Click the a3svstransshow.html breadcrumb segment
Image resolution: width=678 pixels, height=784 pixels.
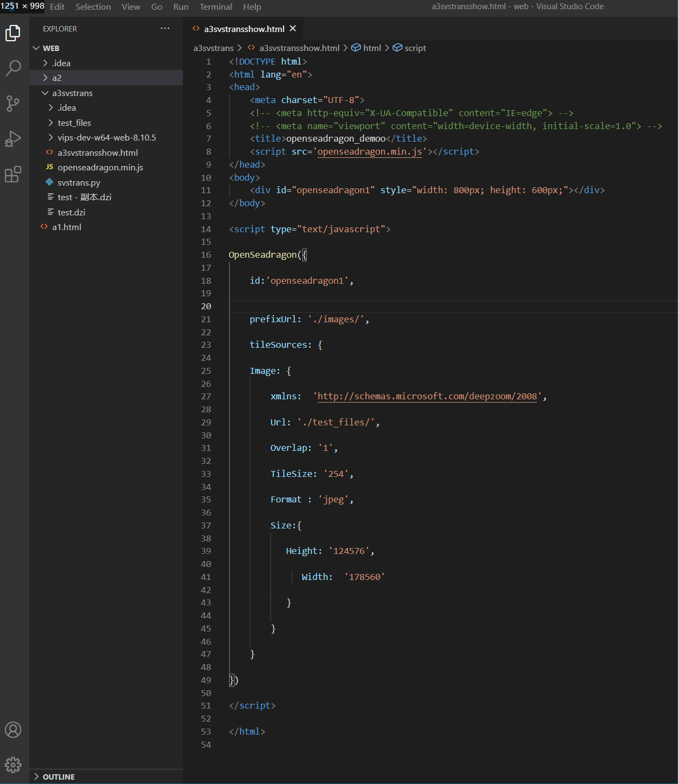point(294,48)
